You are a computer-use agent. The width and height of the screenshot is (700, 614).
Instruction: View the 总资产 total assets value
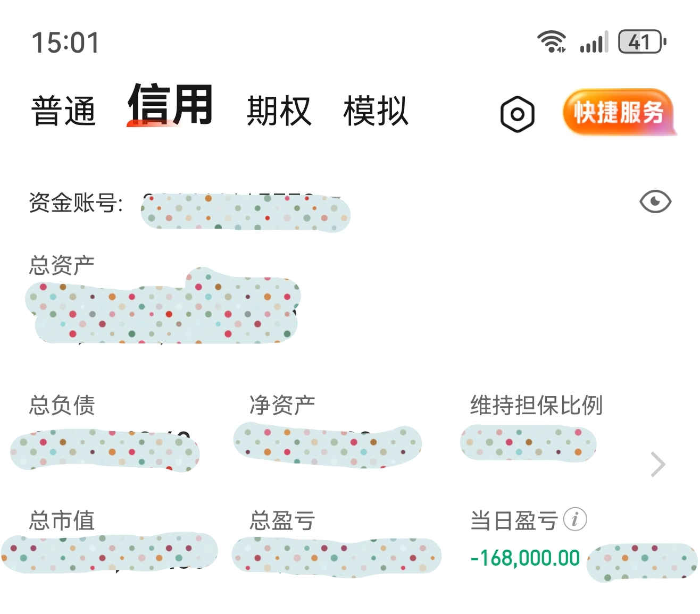[163, 310]
